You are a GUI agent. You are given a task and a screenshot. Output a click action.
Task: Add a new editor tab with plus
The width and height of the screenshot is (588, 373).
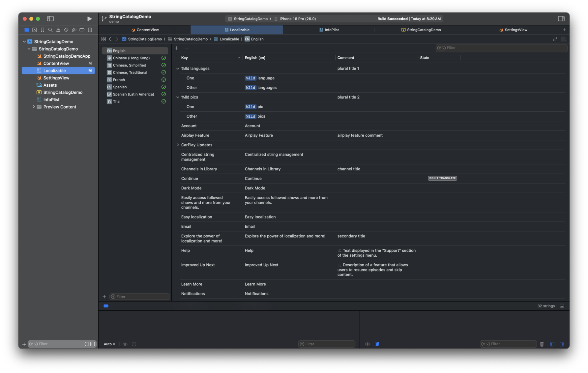click(x=564, y=30)
